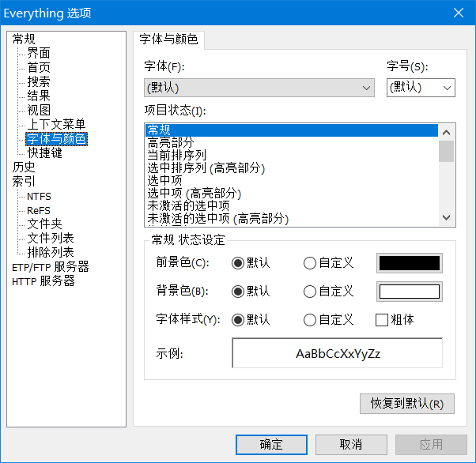Select 选中项 in the 项目状态 list

pos(292,181)
